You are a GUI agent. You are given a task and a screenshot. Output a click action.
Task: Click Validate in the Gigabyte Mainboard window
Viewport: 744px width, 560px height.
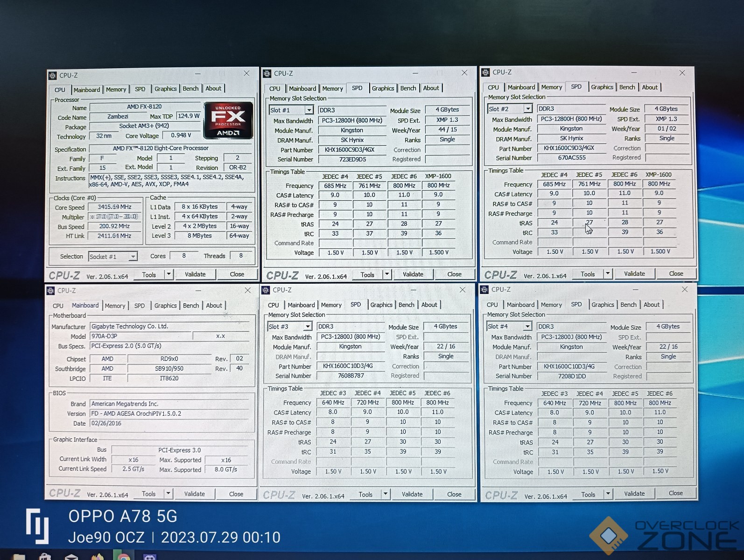point(195,494)
